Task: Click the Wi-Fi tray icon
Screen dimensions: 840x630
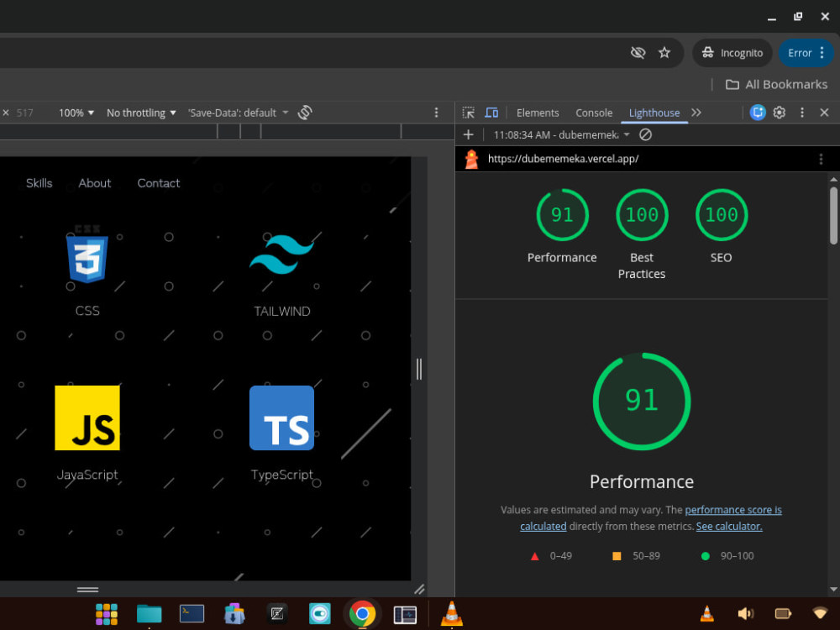Action: 820,613
